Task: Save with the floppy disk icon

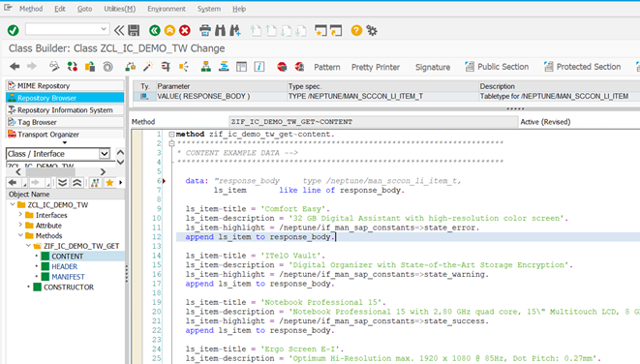Action: pos(134,30)
